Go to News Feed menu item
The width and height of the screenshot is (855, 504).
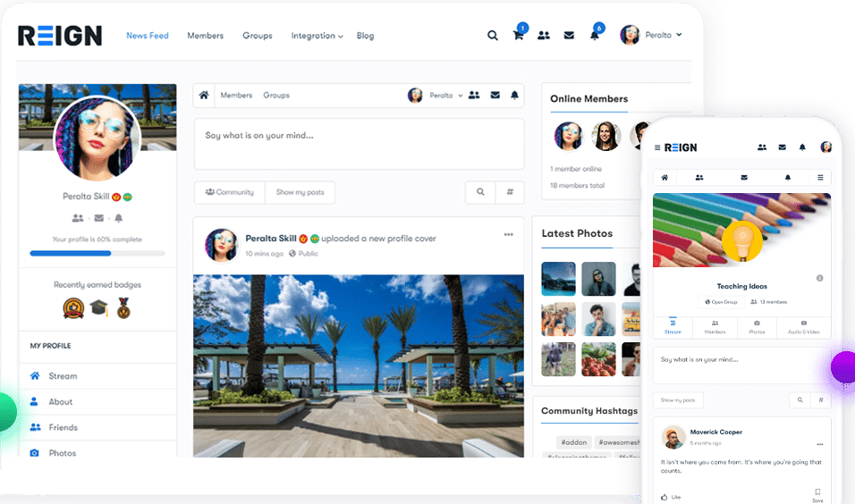[148, 36]
